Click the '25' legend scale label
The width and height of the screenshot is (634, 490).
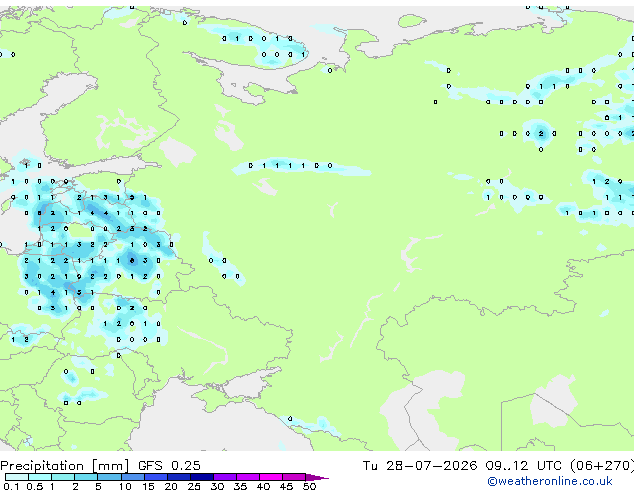tap(194, 486)
